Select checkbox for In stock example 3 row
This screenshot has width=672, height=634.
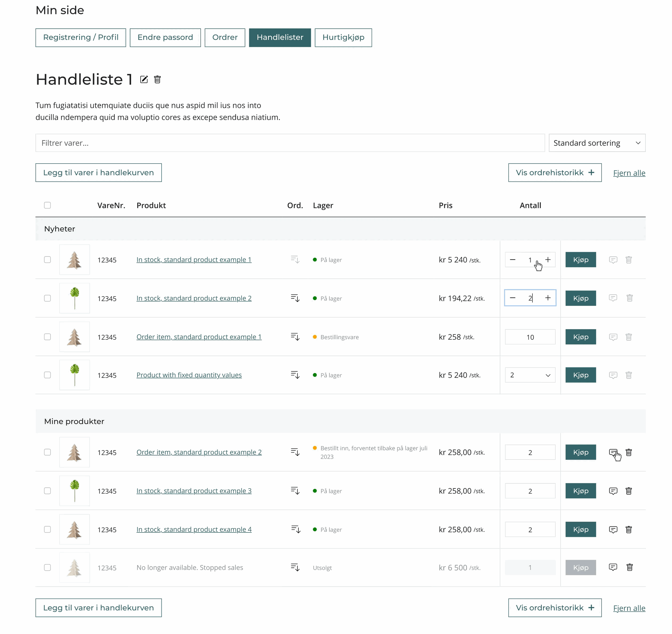click(47, 491)
